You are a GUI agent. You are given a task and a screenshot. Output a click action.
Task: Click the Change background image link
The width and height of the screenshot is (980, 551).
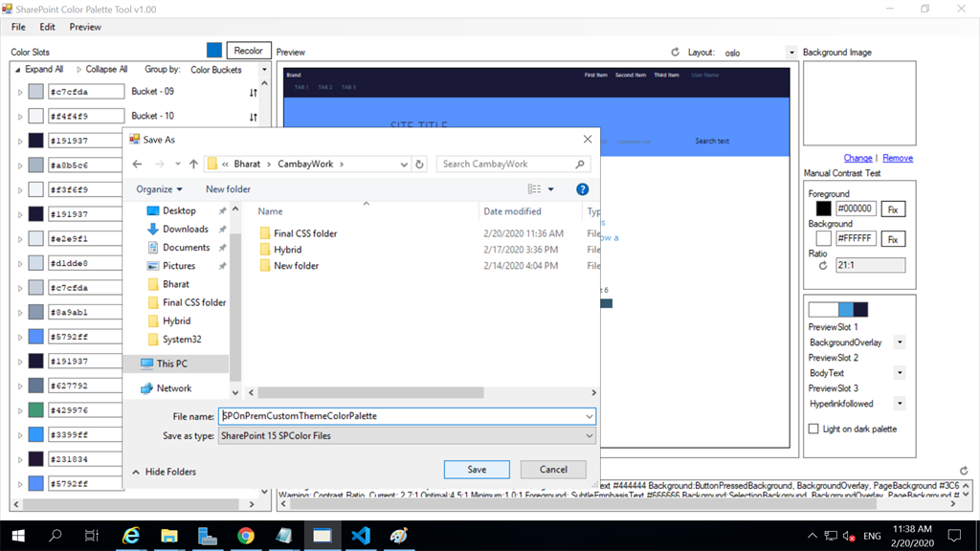[x=857, y=158]
